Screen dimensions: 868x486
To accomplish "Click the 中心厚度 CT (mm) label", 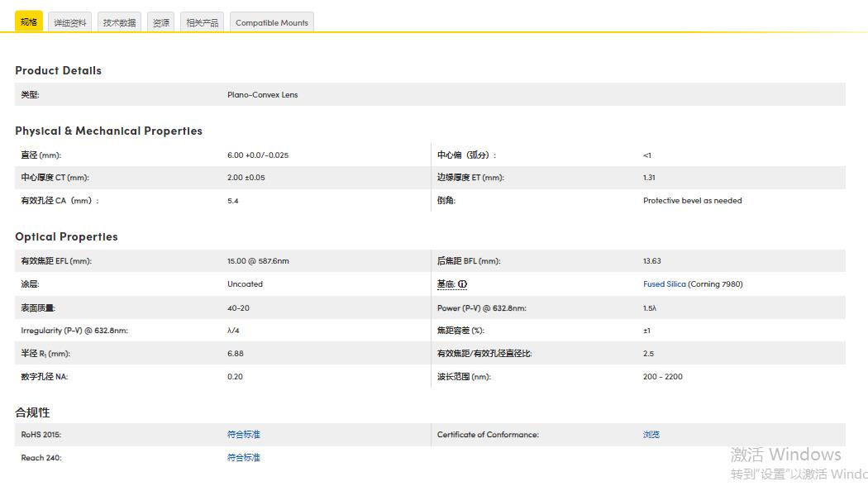I will 55,178.
